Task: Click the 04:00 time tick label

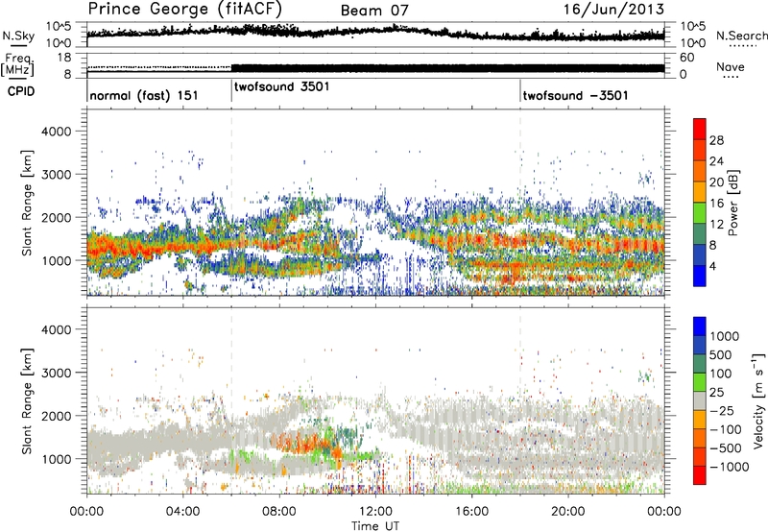Action: 182,512
